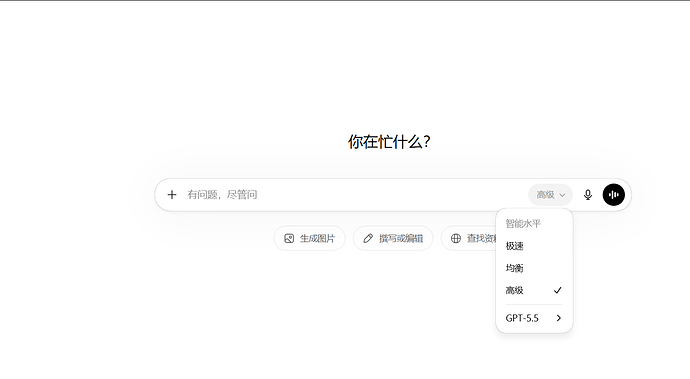Select the checked 高级 option in menu
Screen dimensions: 690x379
pyautogui.click(x=534, y=291)
